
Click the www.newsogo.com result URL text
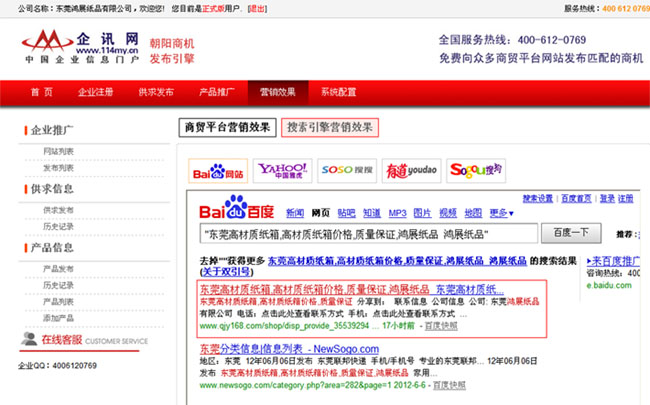coord(296,385)
